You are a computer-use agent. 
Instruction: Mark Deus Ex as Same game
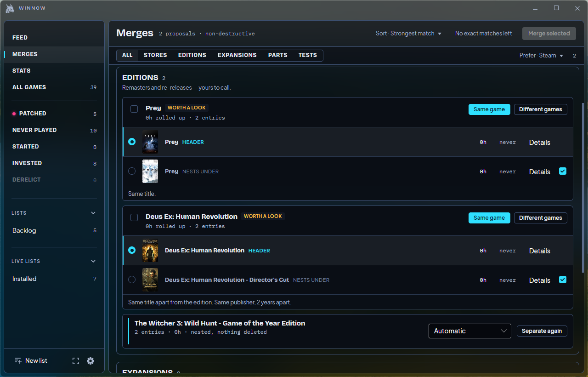pyautogui.click(x=489, y=218)
